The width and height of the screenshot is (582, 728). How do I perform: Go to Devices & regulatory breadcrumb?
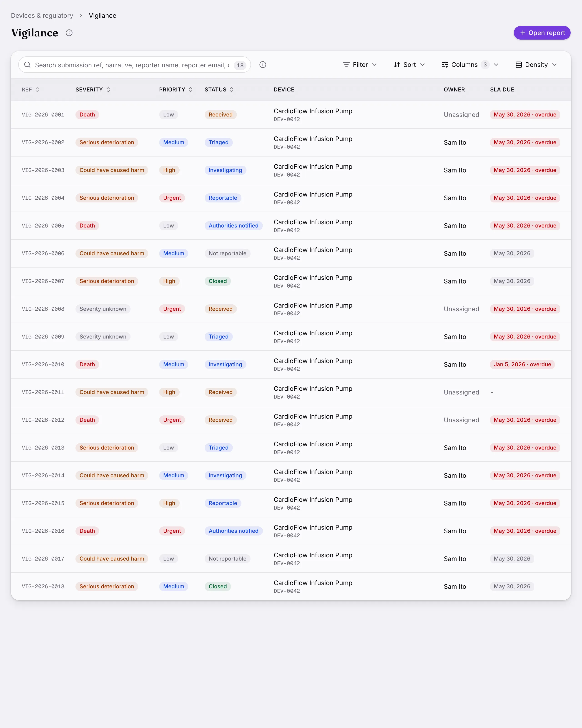click(42, 15)
